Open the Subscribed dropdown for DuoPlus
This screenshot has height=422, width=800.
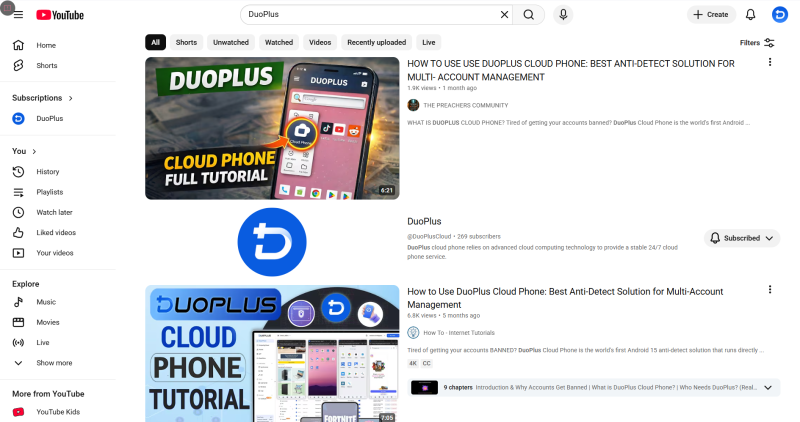pos(741,238)
